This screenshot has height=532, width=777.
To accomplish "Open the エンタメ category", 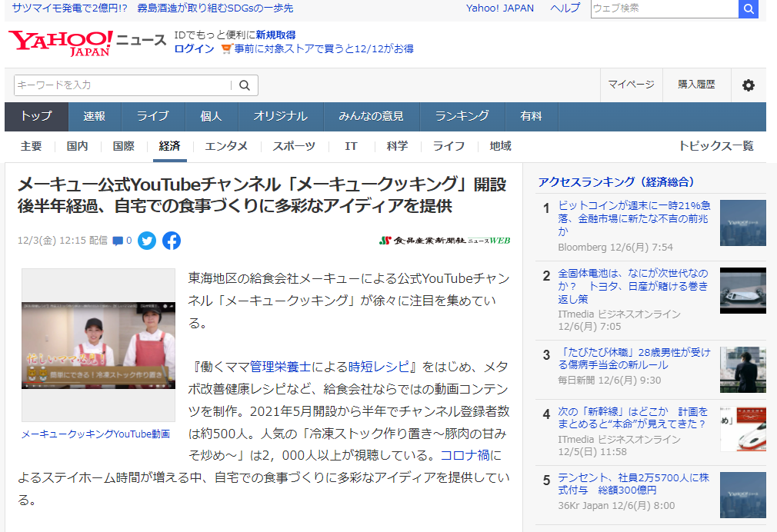I will [226, 146].
